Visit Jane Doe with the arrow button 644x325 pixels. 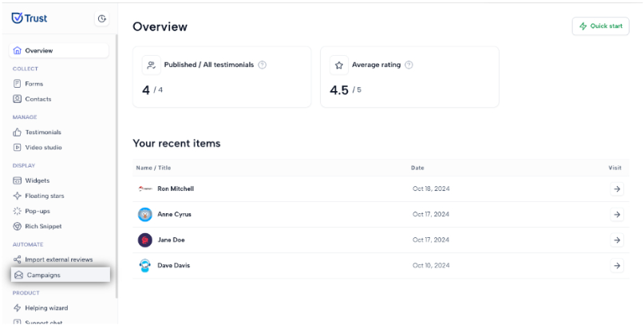(x=617, y=240)
